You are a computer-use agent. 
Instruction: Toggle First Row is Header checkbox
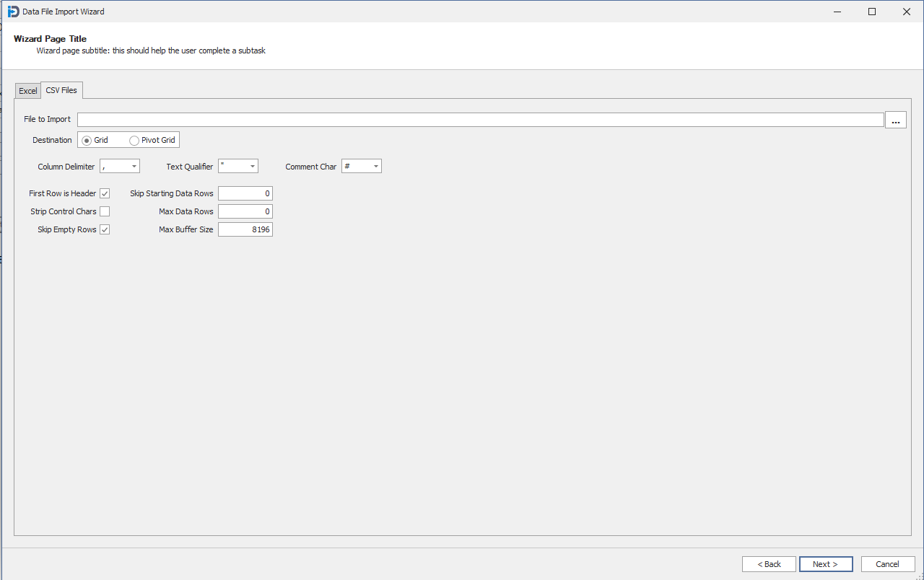[x=105, y=193]
